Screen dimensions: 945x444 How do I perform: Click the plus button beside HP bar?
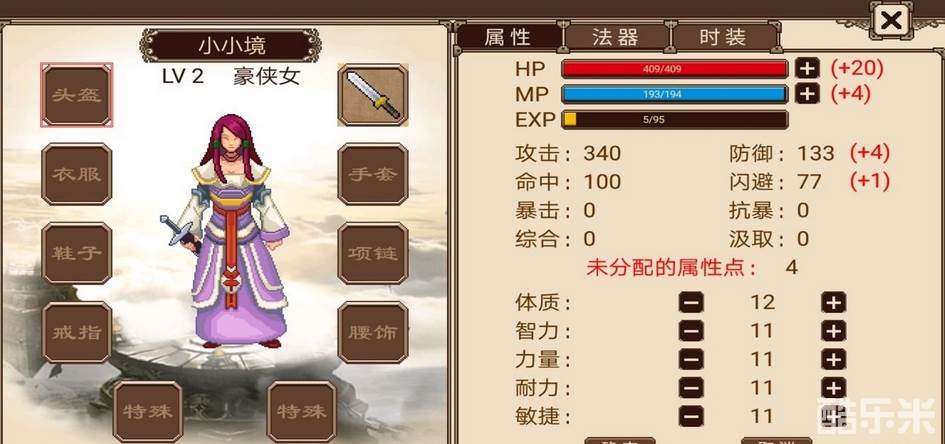(808, 69)
